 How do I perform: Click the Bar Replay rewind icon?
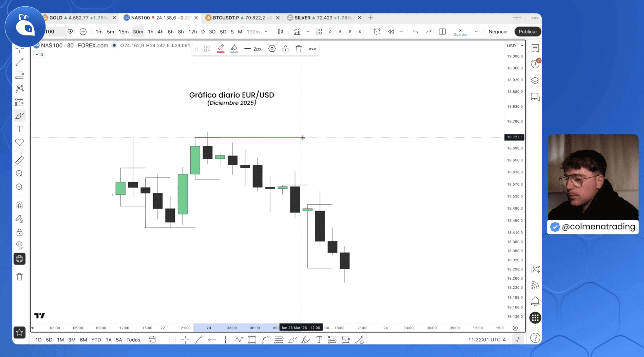391,32
